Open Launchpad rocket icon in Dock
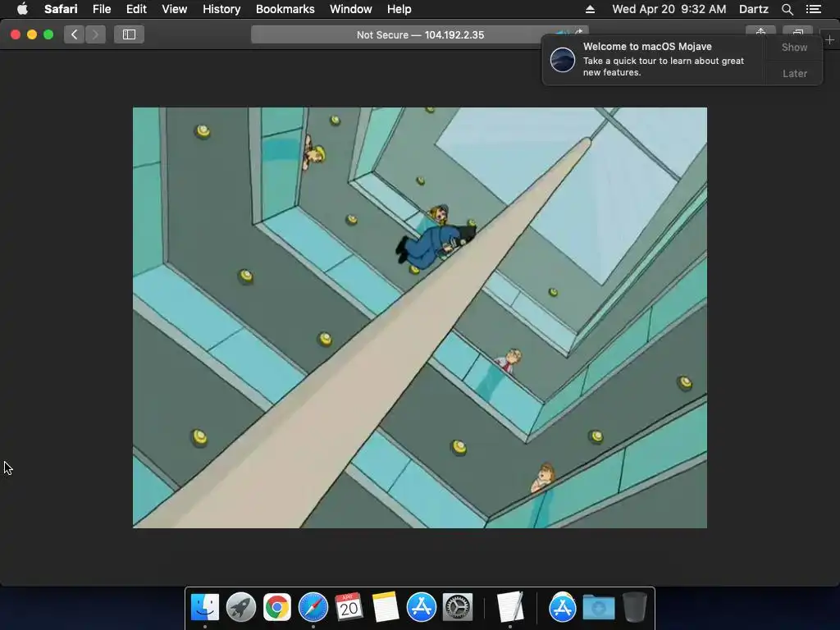The height and width of the screenshot is (630, 840). tap(241, 607)
